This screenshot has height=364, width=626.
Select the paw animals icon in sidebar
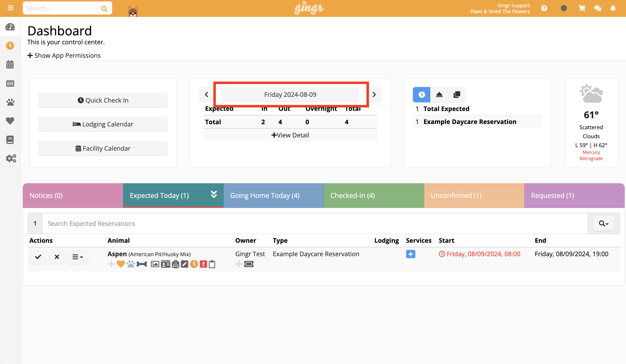pos(10,102)
